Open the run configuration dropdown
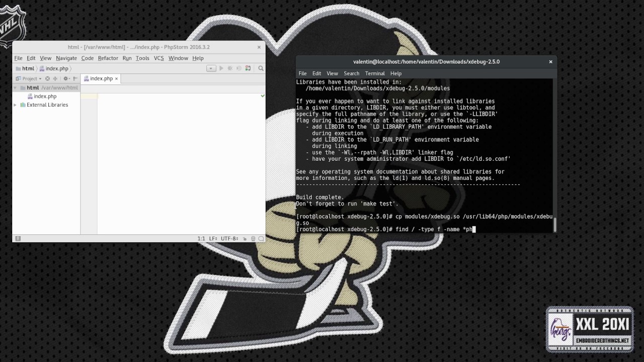This screenshot has height=362, width=644. point(211,68)
